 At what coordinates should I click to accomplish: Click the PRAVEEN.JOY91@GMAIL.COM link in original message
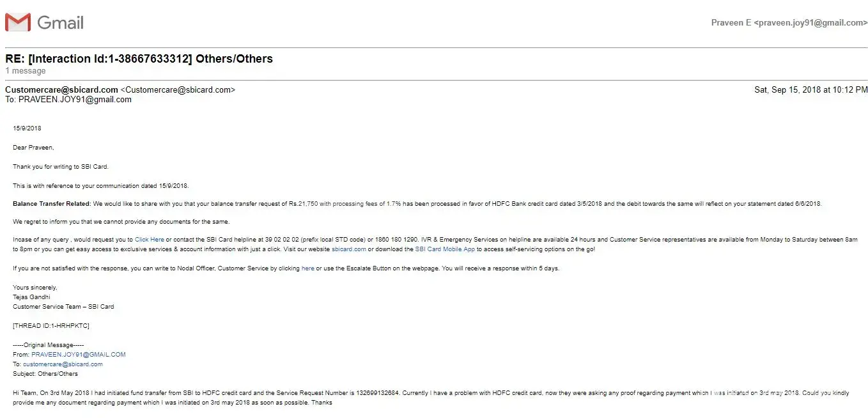pyautogui.click(x=78, y=355)
